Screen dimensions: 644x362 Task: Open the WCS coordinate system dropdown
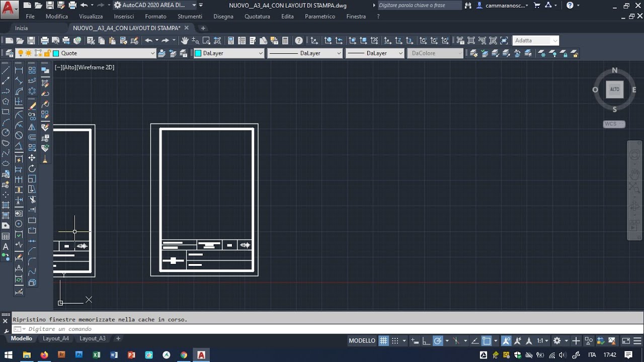[x=614, y=124]
